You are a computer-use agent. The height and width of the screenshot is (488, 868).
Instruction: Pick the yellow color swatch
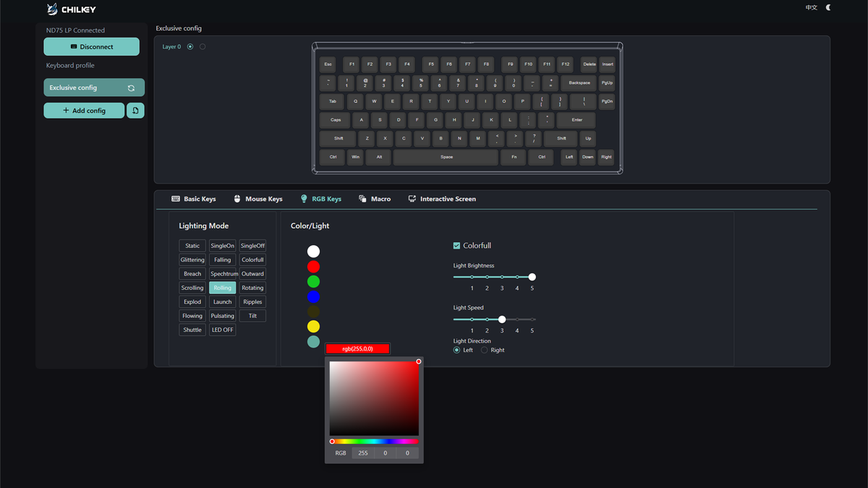tap(313, 327)
